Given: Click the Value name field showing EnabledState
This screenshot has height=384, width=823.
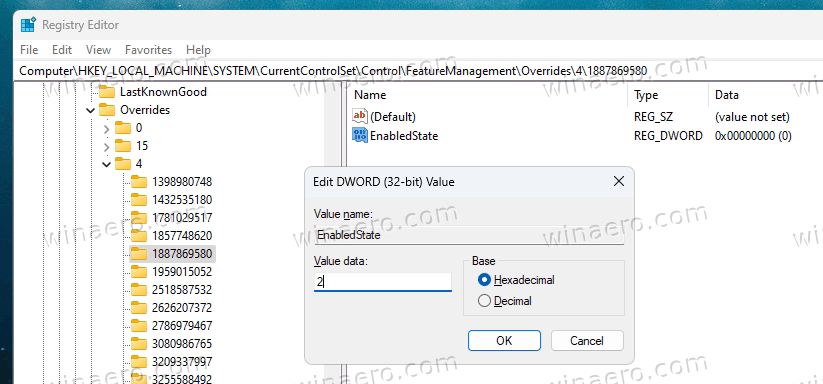Looking at the screenshot, I should tap(469, 236).
